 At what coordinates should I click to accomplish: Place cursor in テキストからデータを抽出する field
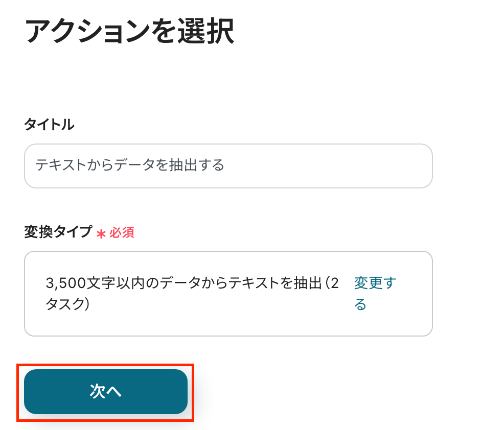[228, 165]
